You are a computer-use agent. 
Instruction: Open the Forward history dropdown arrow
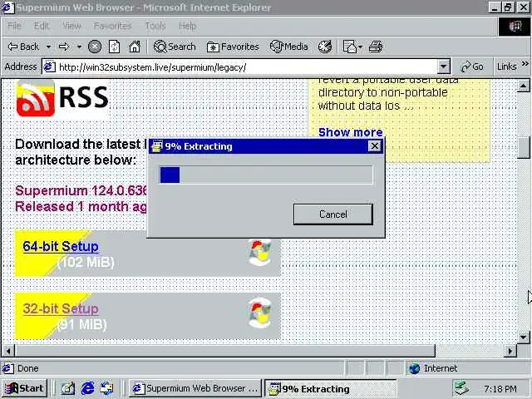[79, 47]
